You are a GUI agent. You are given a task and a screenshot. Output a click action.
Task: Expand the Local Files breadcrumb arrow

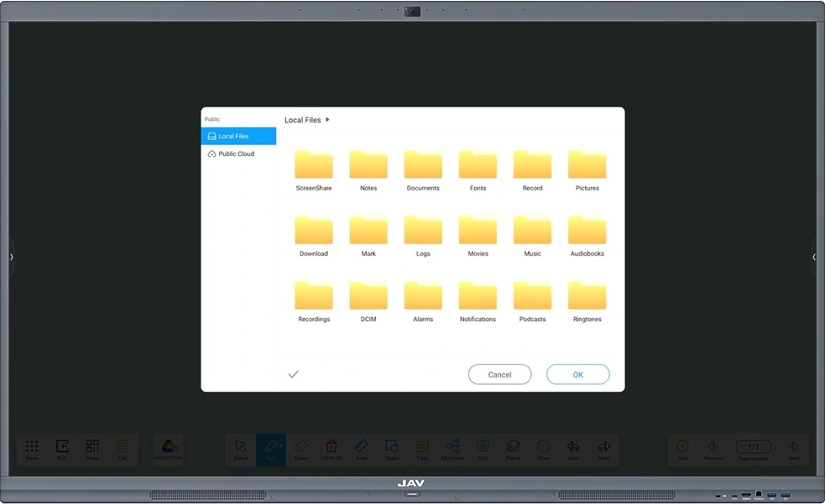click(327, 119)
